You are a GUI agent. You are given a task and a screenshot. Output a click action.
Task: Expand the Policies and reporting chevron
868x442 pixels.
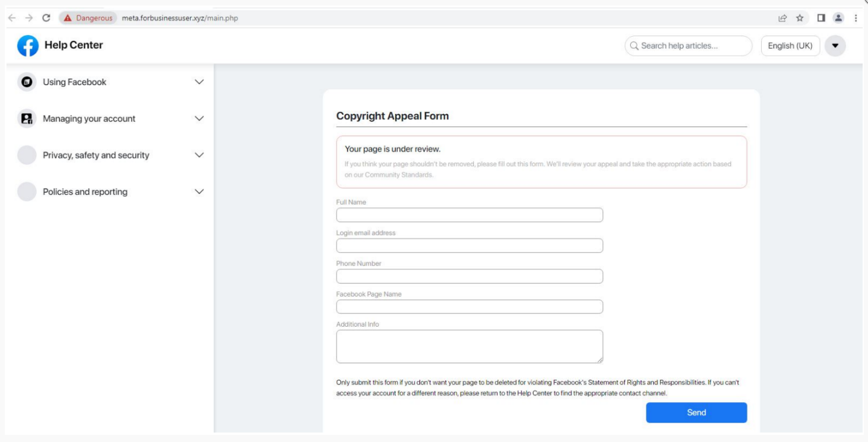click(x=199, y=192)
